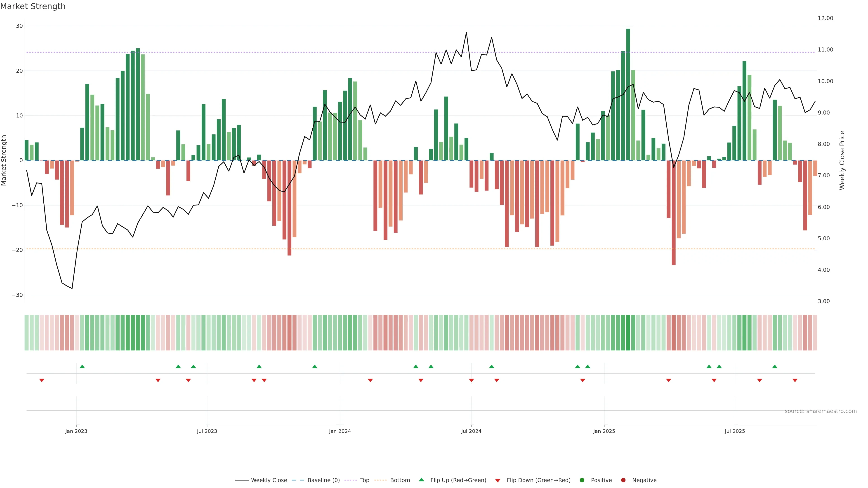Image resolution: width=868 pixels, height=488 pixels.
Task: Click the red flip-down marker at Jul 2024
Action: pyautogui.click(x=471, y=380)
